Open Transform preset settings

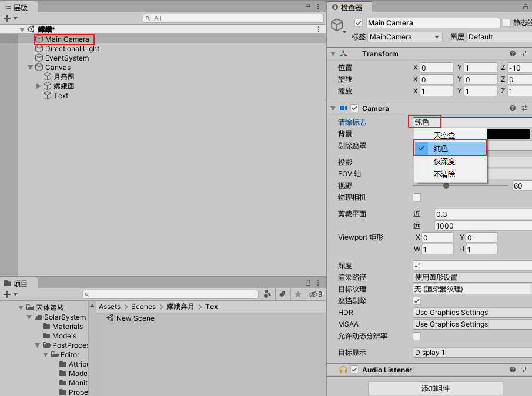click(x=524, y=53)
